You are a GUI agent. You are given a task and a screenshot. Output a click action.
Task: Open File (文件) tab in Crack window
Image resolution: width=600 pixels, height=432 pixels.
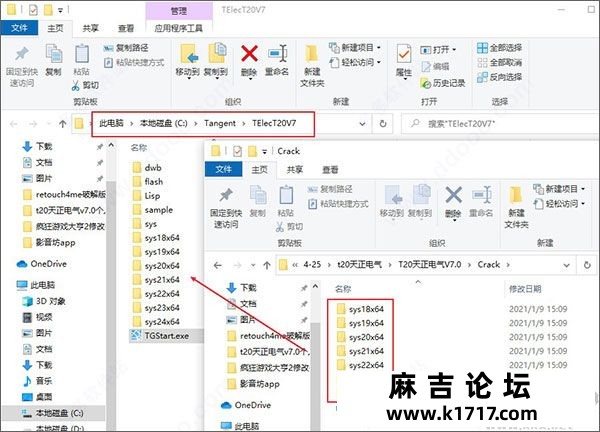(x=223, y=169)
